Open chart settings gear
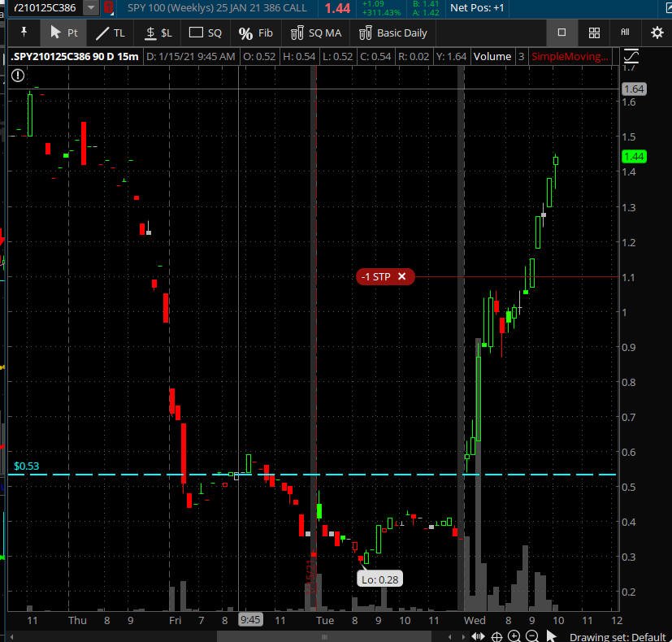The height and width of the screenshot is (642, 672). pyautogui.click(x=657, y=33)
